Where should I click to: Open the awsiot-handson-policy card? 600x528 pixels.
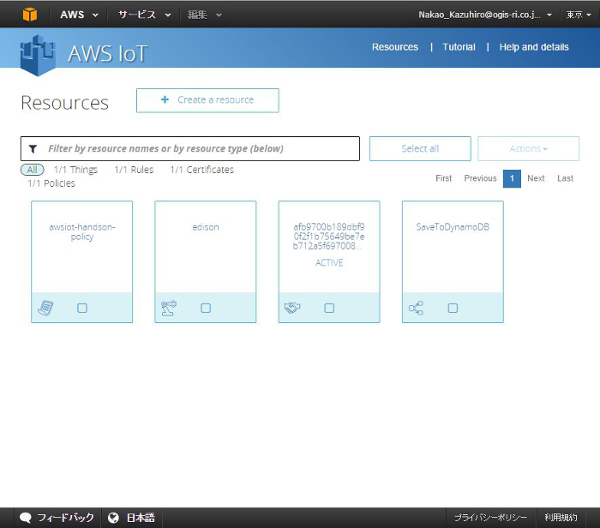point(82,262)
